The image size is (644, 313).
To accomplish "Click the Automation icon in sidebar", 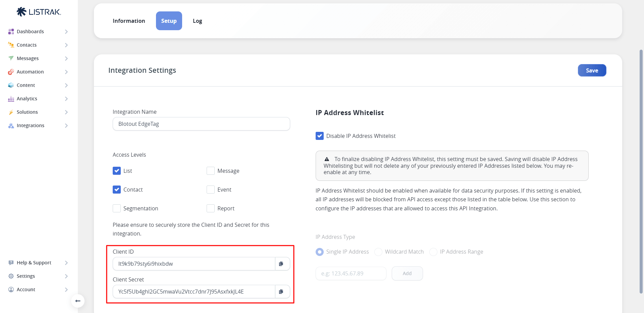I will (11, 72).
